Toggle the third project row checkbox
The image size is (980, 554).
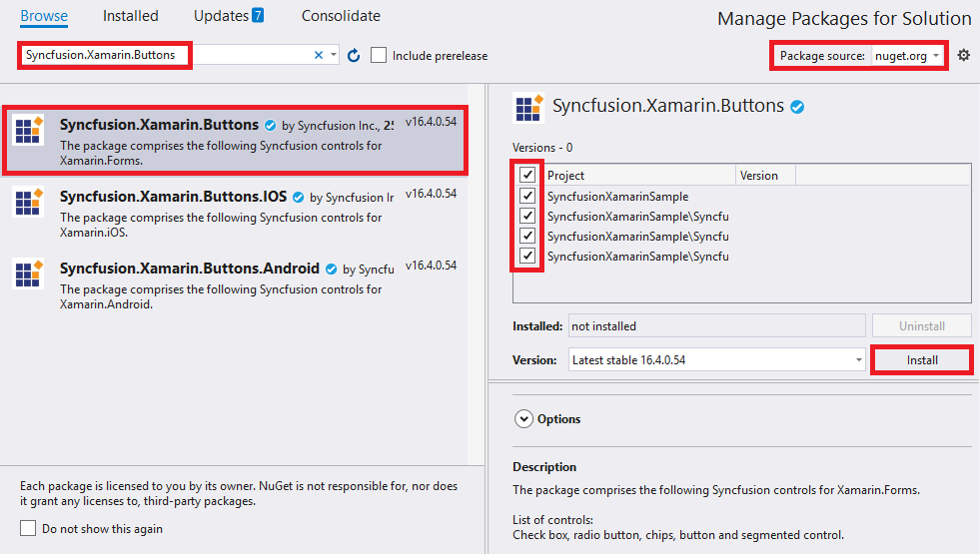click(x=527, y=236)
